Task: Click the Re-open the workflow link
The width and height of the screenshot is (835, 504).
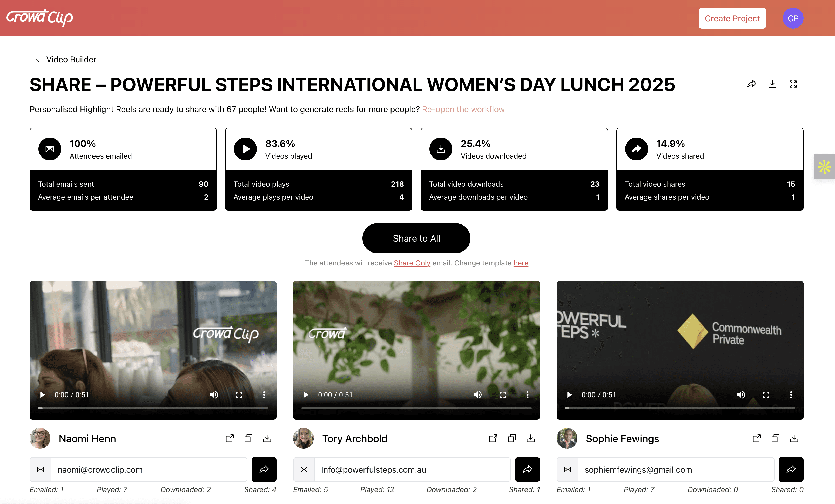Action: [x=463, y=109]
